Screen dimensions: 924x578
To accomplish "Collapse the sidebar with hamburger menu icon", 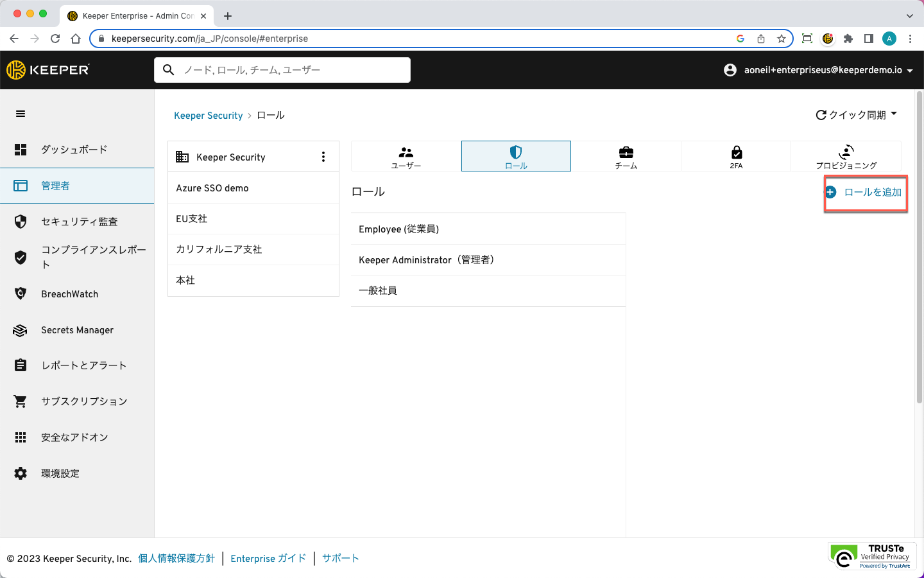I will point(21,114).
